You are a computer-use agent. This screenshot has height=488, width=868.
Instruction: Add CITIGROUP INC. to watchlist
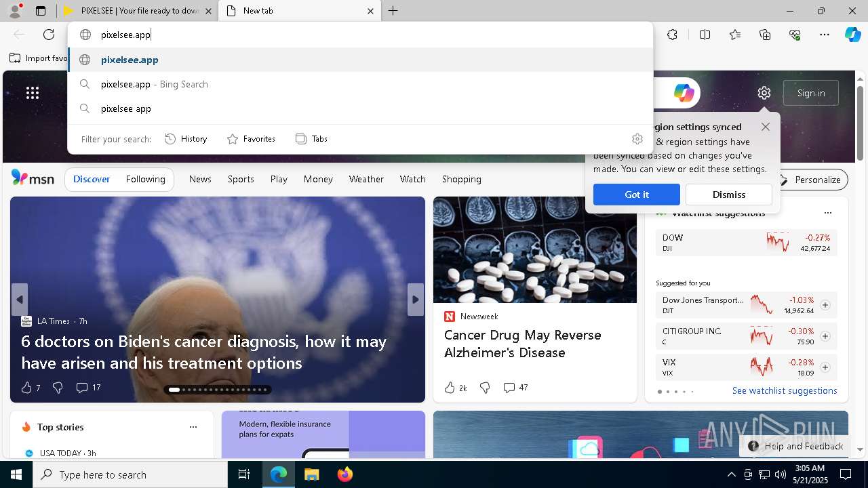click(825, 336)
